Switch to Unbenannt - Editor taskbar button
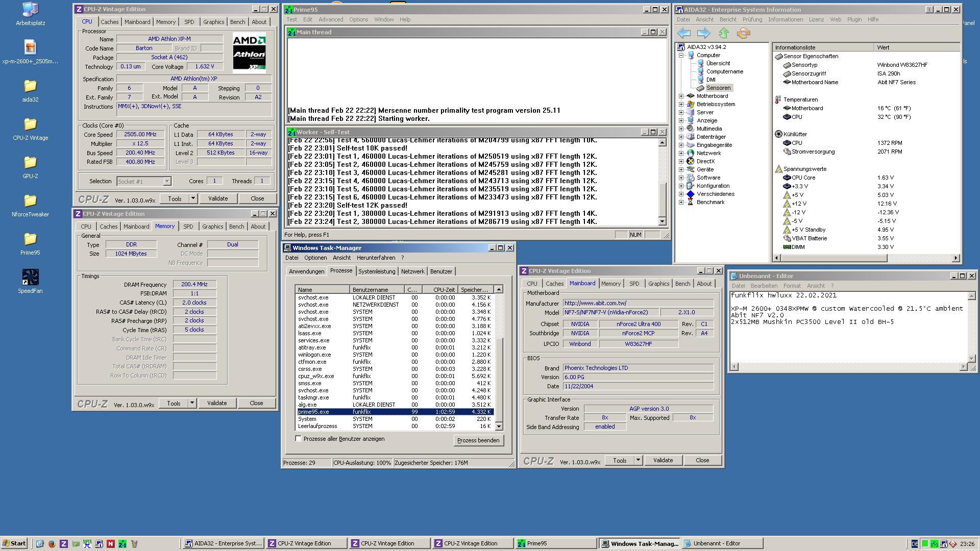980x551 pixels. click(x=722, y=544)
